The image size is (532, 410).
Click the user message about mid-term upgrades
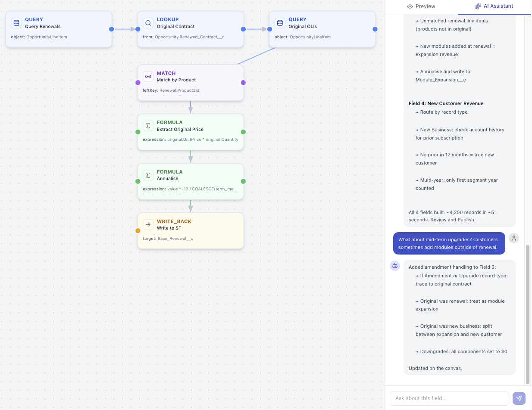449,243
